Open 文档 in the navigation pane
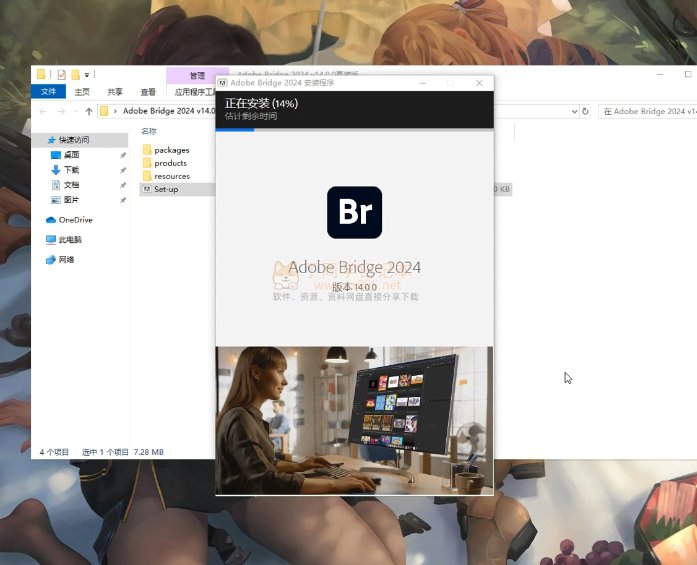Viewport: 697px width, 565px height. pos(71,184)
